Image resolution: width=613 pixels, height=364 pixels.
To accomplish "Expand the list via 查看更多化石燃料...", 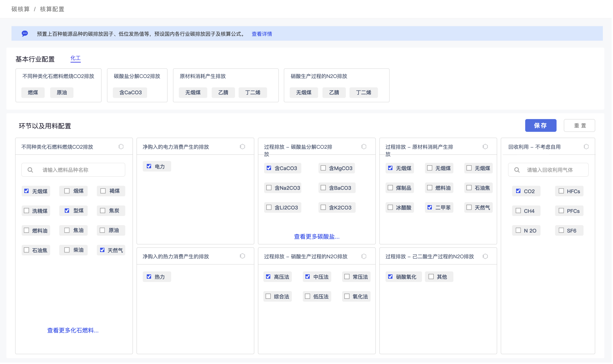I will pyautogui.click(x=73, y=331).
